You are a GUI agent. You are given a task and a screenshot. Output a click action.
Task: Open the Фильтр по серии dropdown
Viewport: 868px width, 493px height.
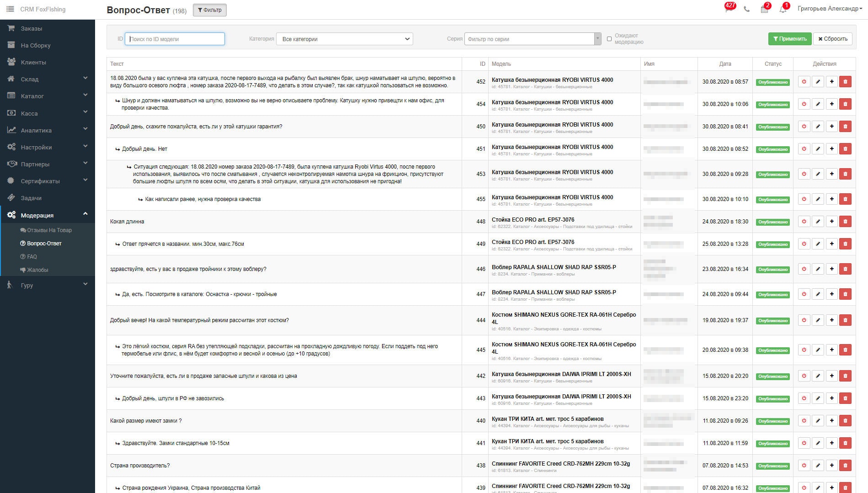(533, 39)
